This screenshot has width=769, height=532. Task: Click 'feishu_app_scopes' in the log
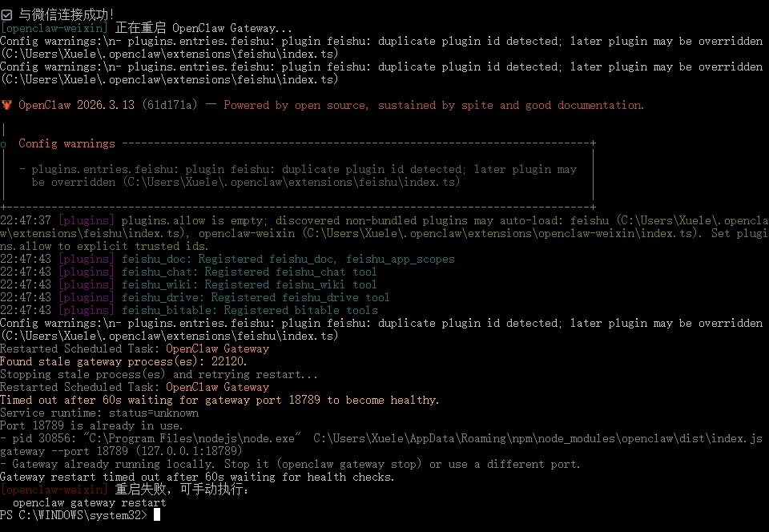point(401,259)
